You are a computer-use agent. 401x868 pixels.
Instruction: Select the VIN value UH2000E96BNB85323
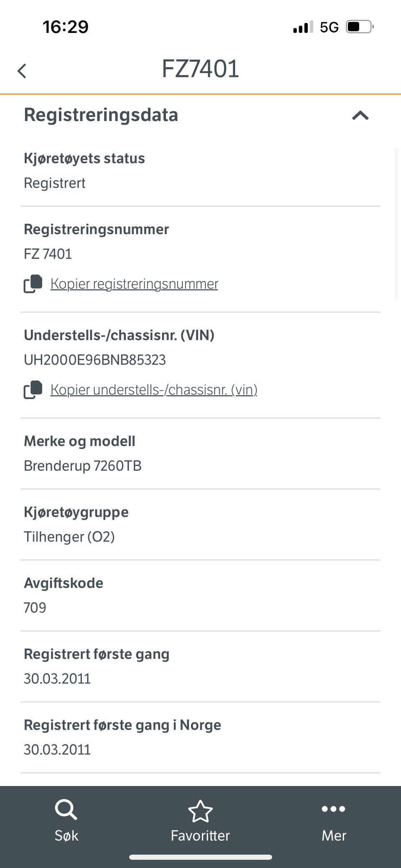[x=95, y=360]
